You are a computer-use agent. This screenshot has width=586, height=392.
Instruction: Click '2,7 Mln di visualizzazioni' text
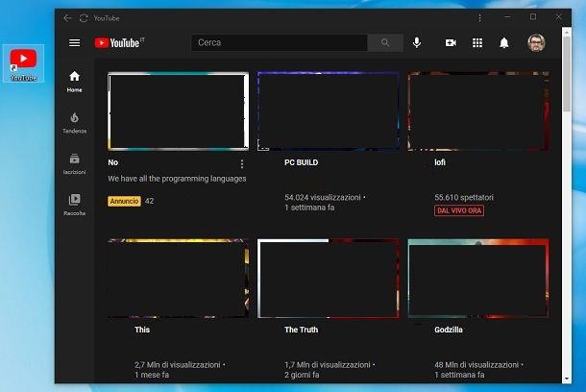pyautogui.click(x=178, y=365)
